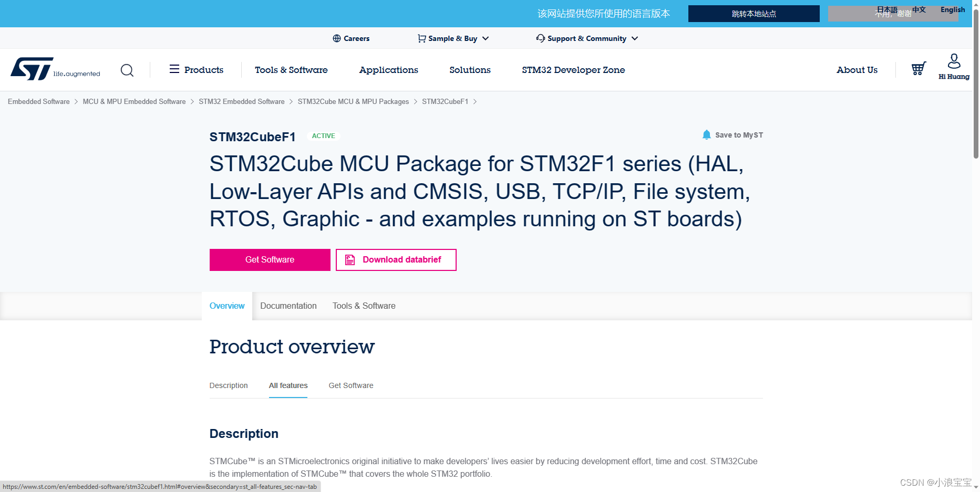Open the Solutions menu
This screenshot has width=980, height=492.
(470, 70)
